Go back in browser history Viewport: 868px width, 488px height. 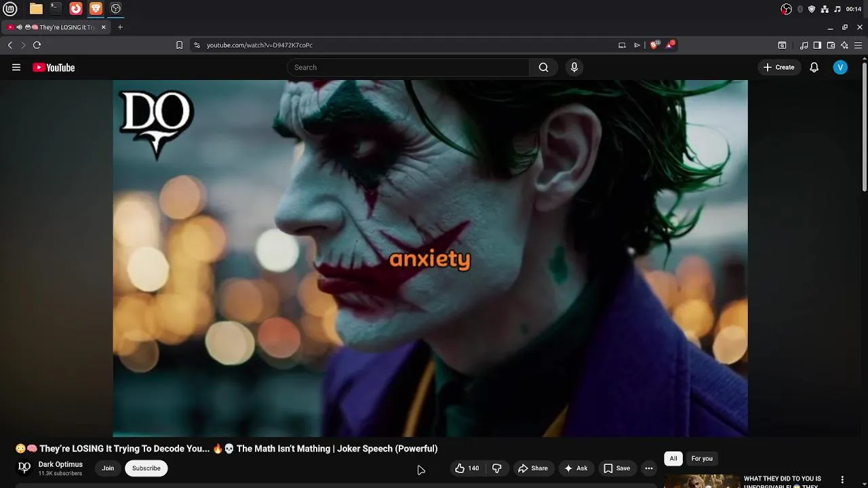point(10,45)
